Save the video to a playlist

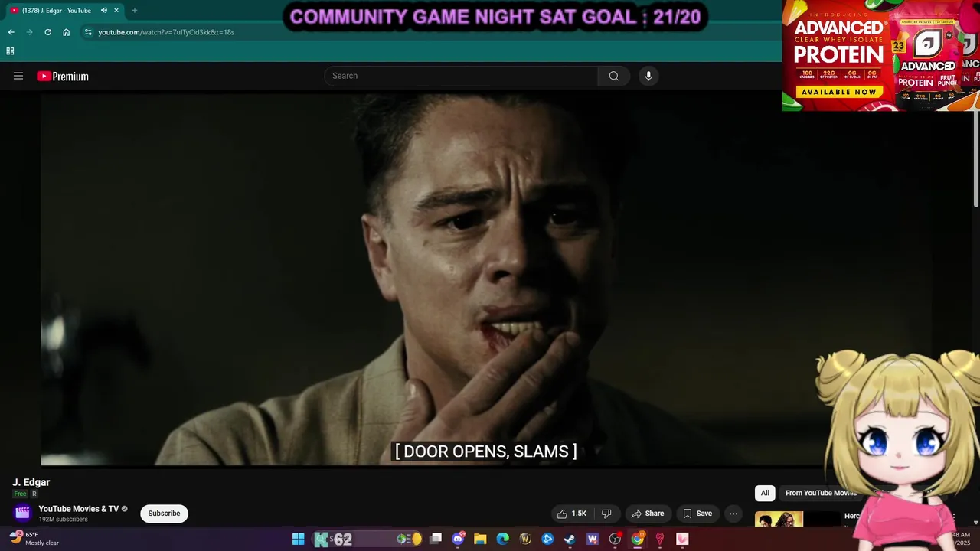[697, 514]
